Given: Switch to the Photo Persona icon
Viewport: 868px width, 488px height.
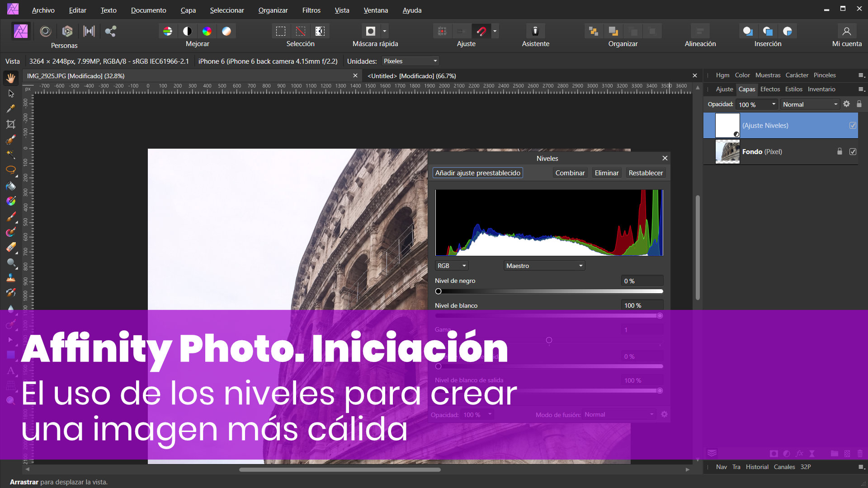Looking at the screenshot, I should 21,31.
